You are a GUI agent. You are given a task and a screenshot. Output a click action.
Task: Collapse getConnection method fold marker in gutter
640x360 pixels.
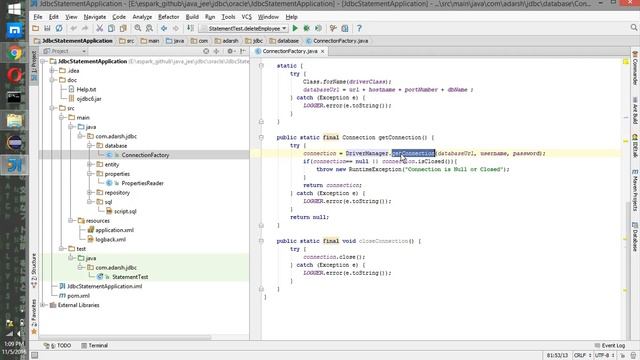[261, 138]
